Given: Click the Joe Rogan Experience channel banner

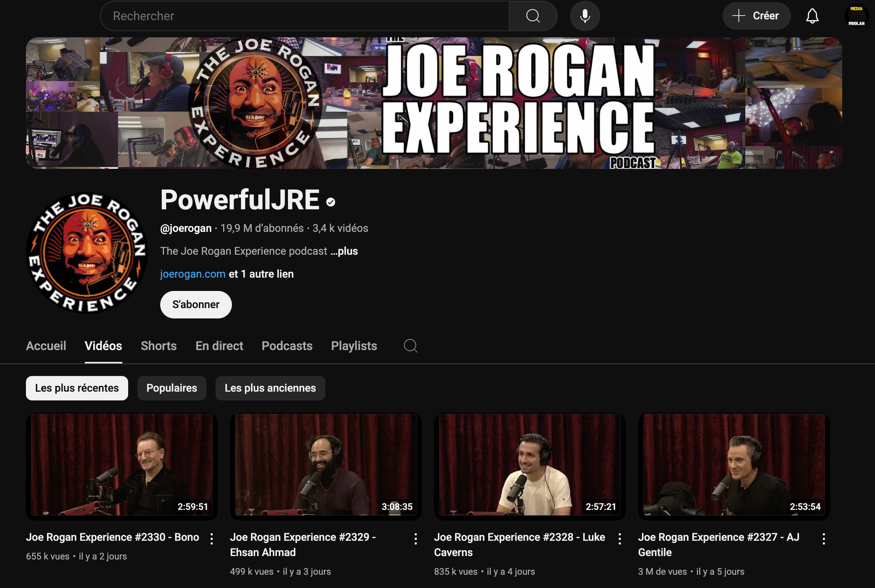Looking at the screenshot, I should 434,103.
